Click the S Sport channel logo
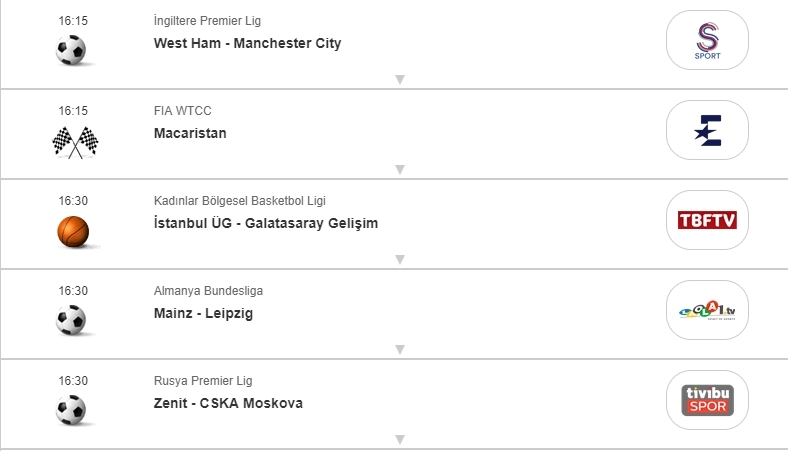This screenshot has width=788, height=451. click(x=707, y=40)
